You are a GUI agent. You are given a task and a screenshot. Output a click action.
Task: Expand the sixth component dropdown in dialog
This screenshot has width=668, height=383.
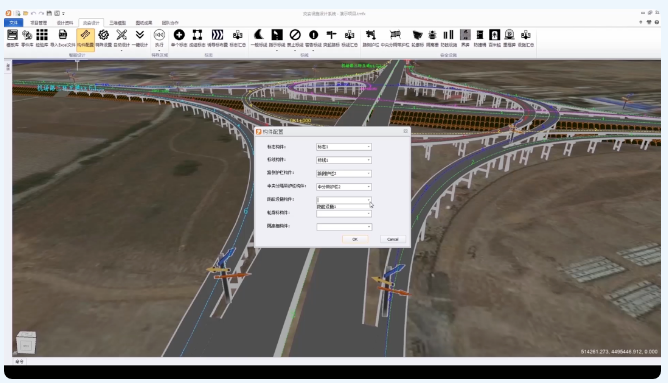tap(369, 213)
